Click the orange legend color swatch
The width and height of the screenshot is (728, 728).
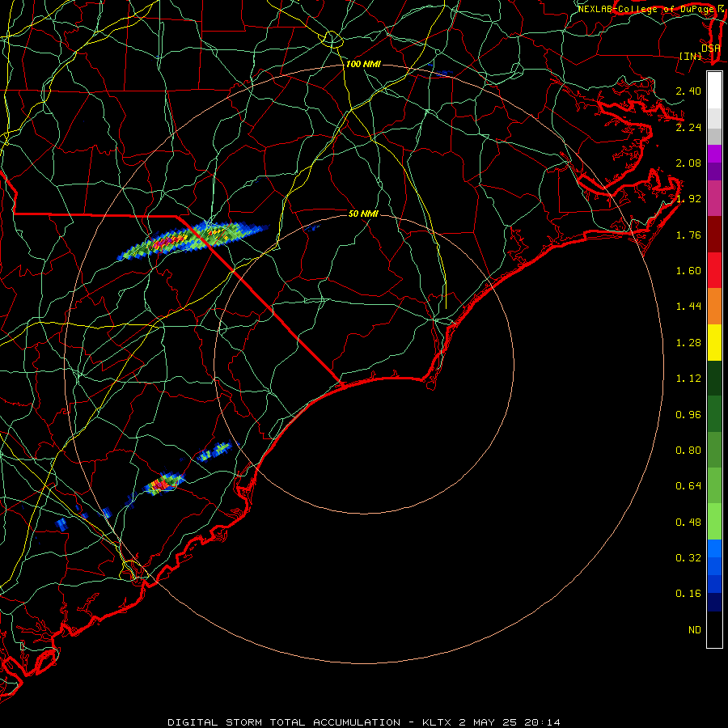[714, 307]
